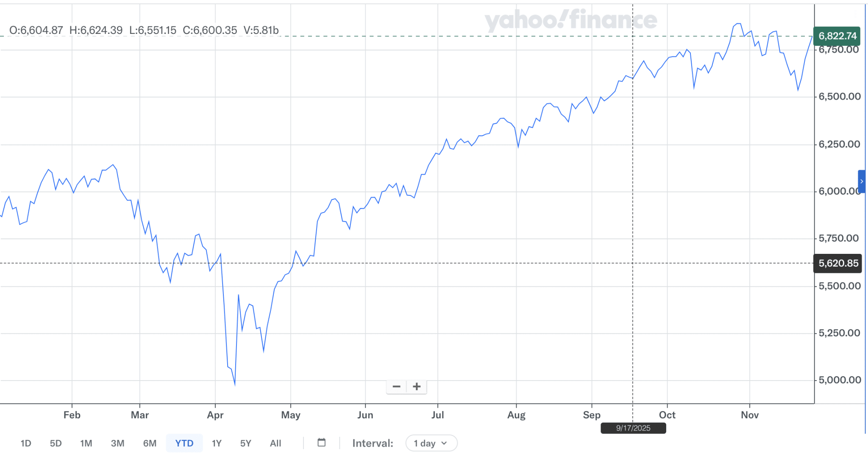
Task: Open the calendar date range picker
Action: point(322,443)
